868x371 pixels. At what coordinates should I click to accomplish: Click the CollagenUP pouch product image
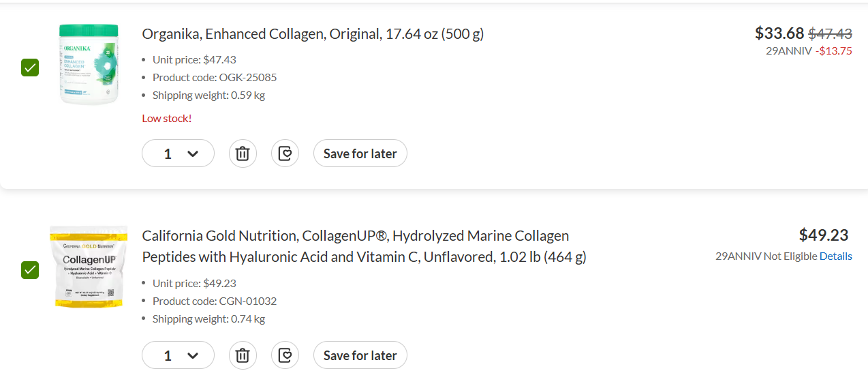pos(89,267)
